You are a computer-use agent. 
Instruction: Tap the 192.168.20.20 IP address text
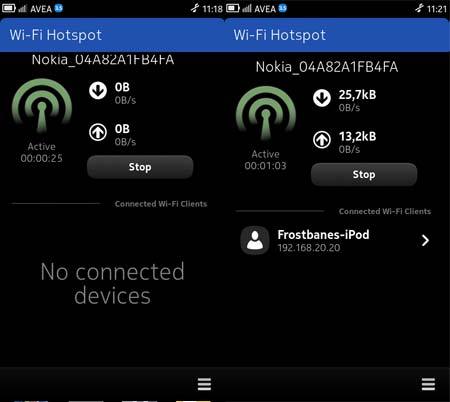[309, 248]
